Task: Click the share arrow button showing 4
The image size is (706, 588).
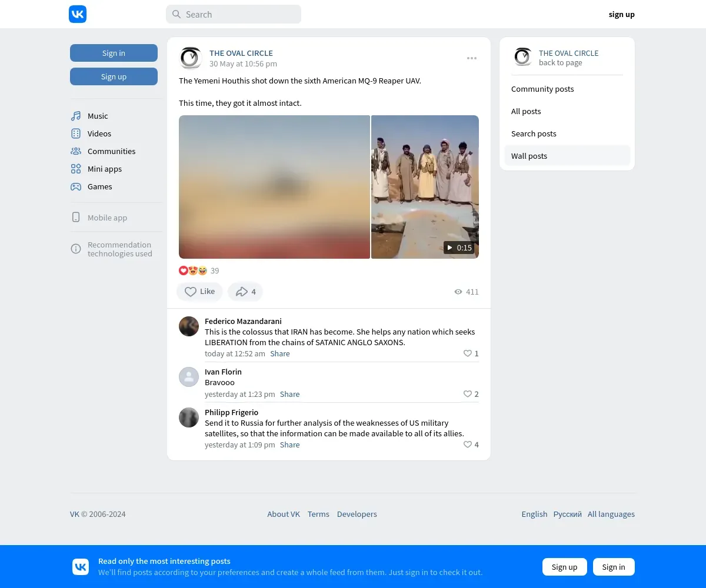Action: coord(245,292)
